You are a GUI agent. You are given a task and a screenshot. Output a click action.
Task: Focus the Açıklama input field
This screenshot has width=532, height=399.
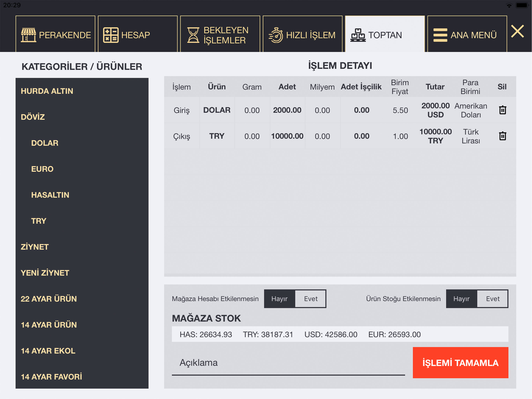pos(288,363)
